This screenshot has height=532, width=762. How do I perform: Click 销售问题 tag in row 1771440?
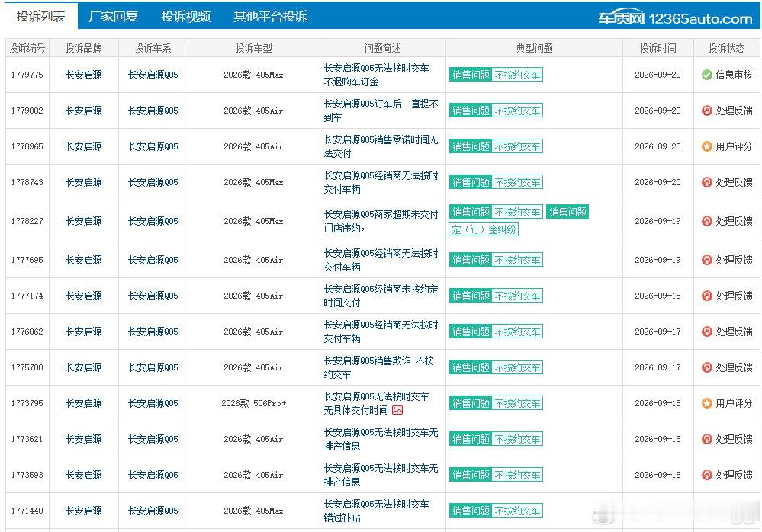471,511
